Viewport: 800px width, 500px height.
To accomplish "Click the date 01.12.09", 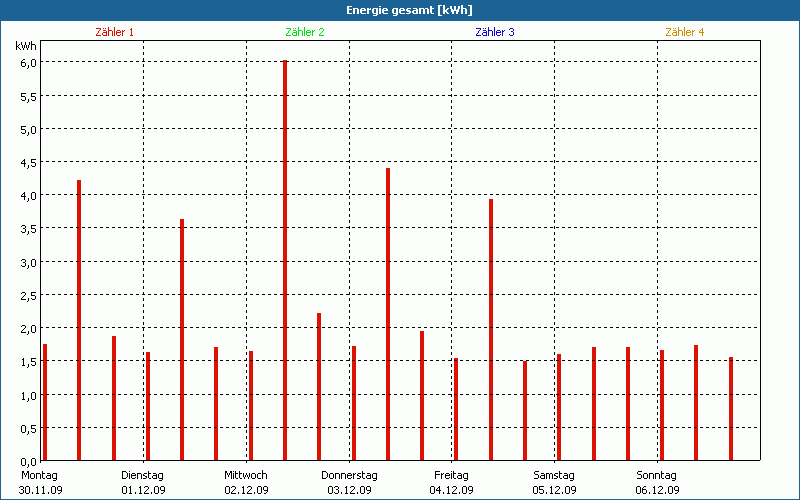I will tap(143, 490).
